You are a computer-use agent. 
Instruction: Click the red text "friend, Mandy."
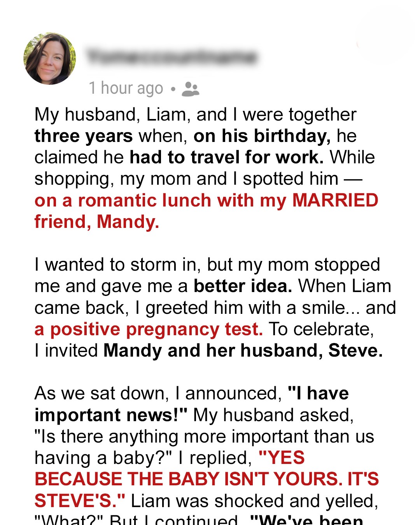coord(97,222)
